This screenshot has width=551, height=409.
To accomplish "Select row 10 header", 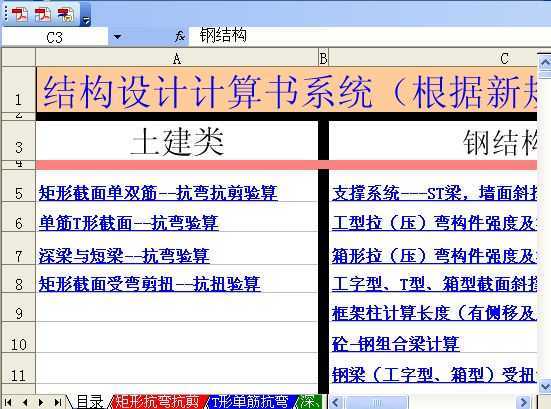I will pyautogui.click(x=19, y=338).
